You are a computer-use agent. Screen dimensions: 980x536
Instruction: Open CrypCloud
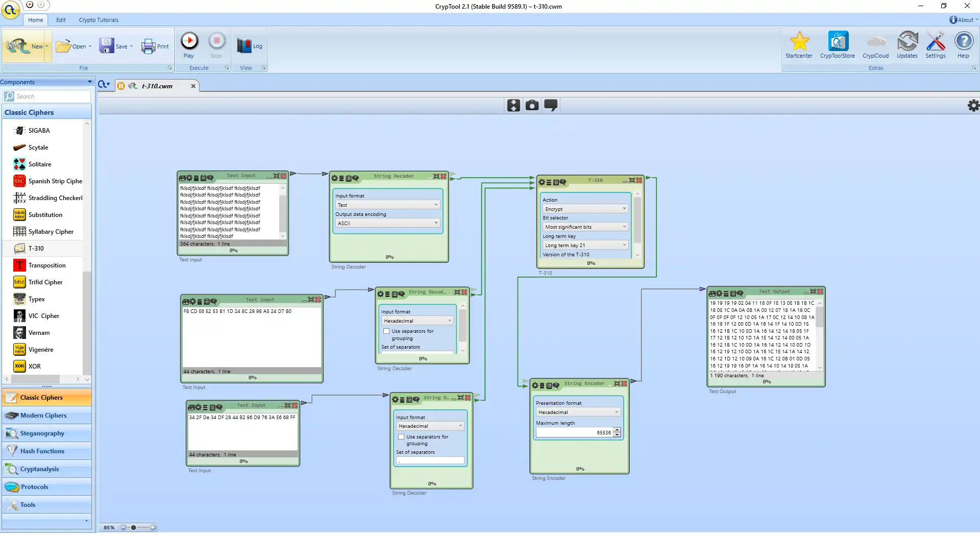[x=876, y=45]
